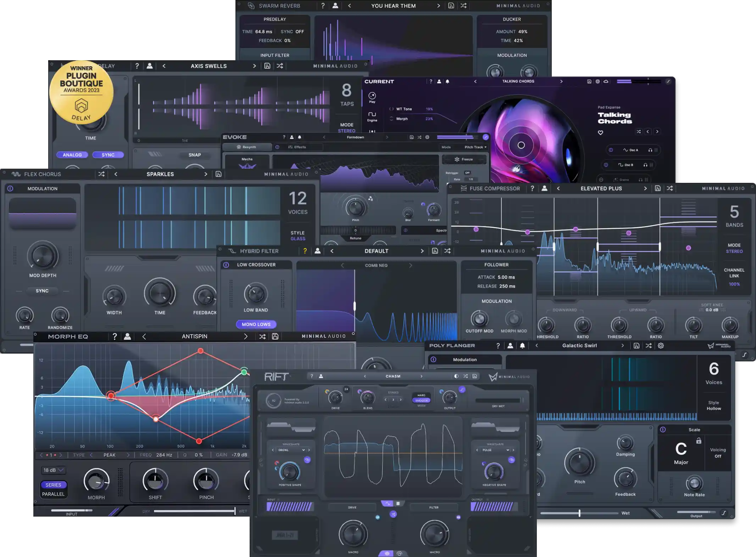The height and width of the screenshot is (557, 756).
Task: Toggle the ANALOG button in delay plugin
Action: click(x=72, y=155)
